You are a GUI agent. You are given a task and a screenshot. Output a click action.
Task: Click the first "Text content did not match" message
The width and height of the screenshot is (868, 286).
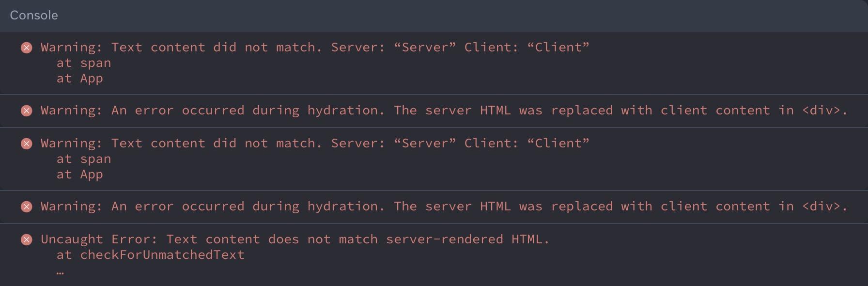tap(315, 48)
